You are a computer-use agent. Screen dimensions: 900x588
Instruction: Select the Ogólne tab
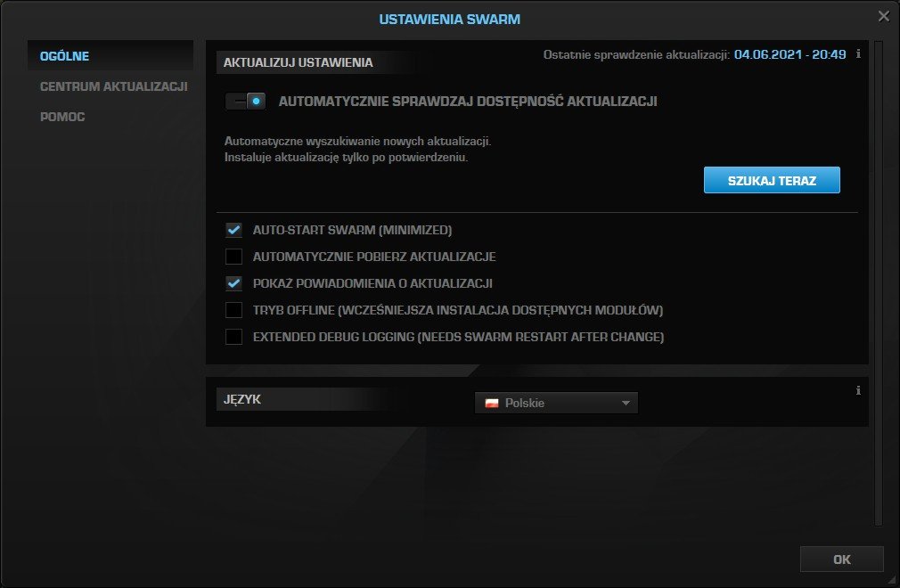pyautogui.click(x=110, y=55)
